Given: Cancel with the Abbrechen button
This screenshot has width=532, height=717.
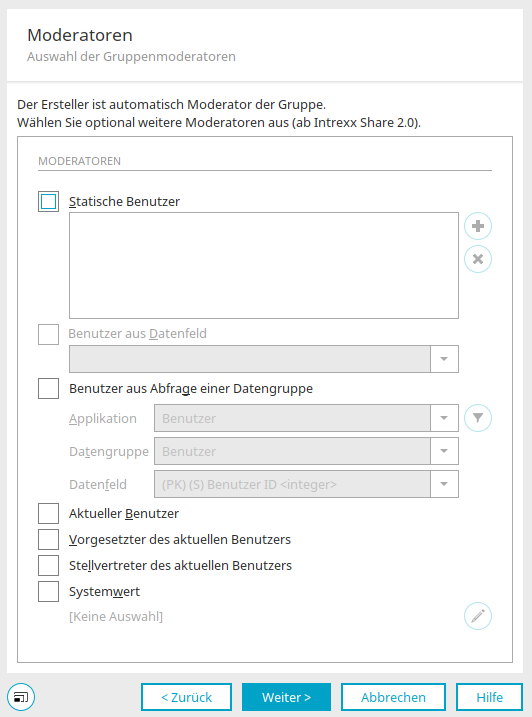Looking at the screenshot, I should click(x=393, y=697).
